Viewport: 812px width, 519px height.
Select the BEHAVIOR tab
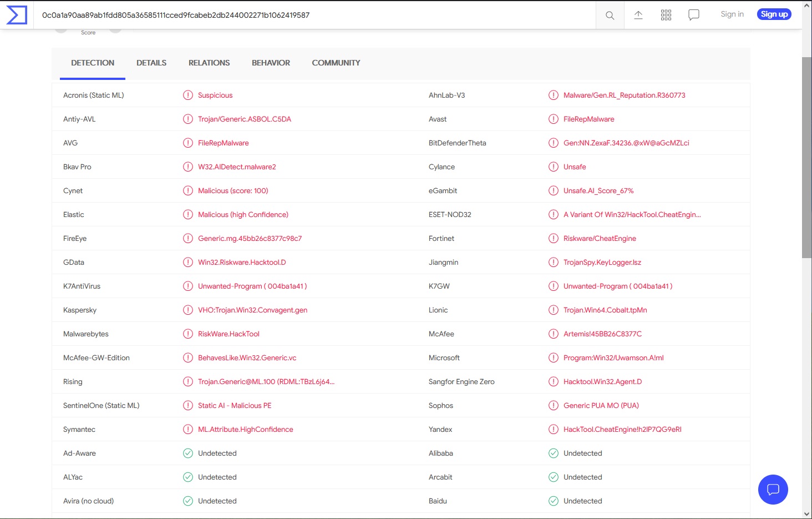click(271, 63)
